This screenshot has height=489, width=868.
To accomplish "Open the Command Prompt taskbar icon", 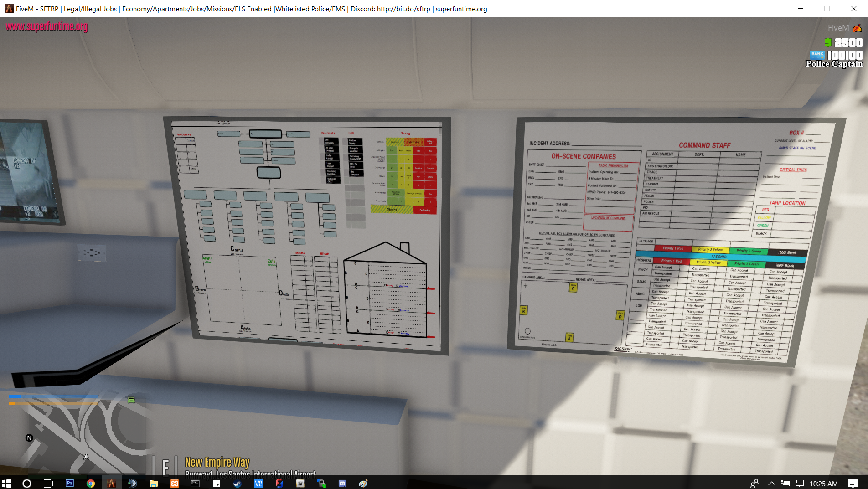I will pyautogui.click(x=196, y=483).
